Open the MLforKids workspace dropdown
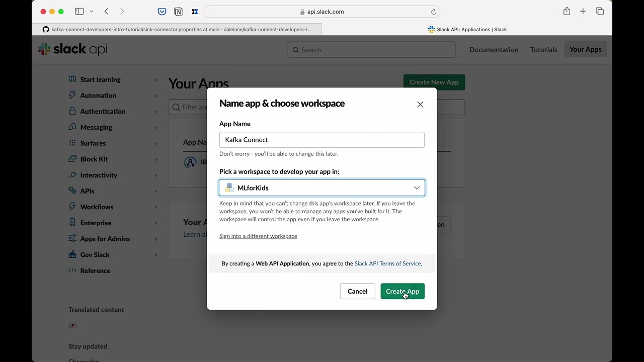 (322, 188)
